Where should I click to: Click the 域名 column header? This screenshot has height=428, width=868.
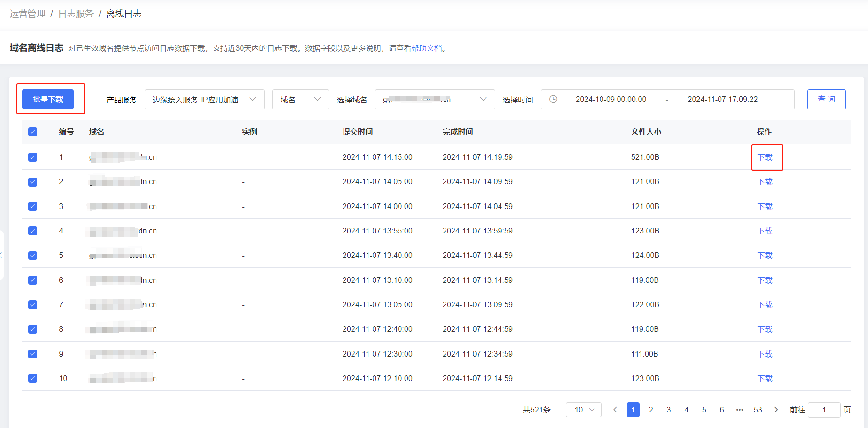97,132
